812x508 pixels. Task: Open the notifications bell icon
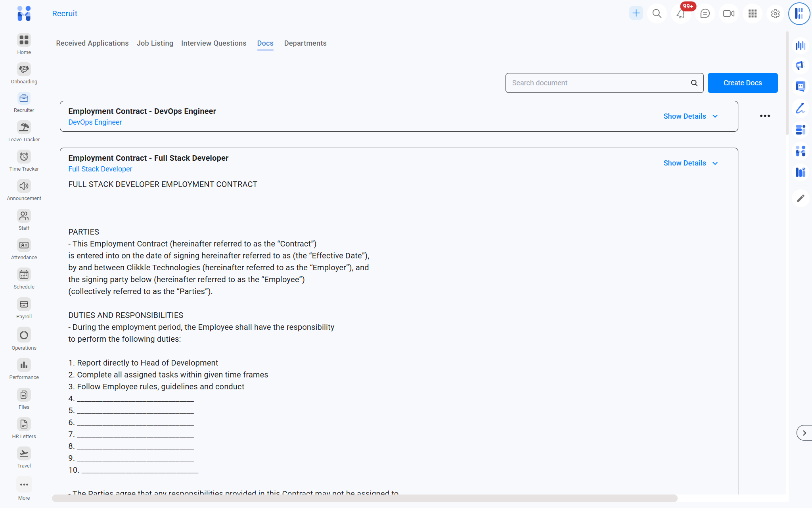coord(681,14)
